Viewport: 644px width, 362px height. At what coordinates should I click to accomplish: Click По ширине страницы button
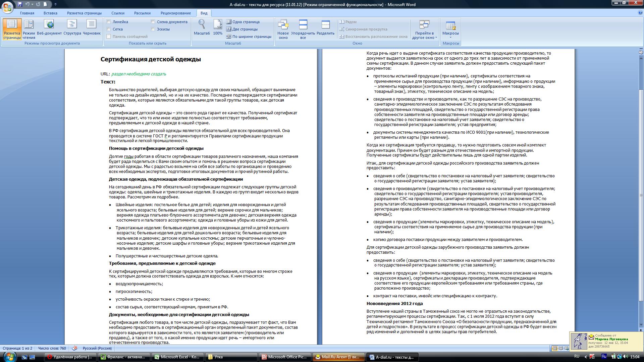pyautogui.click(x=249, y=37)
